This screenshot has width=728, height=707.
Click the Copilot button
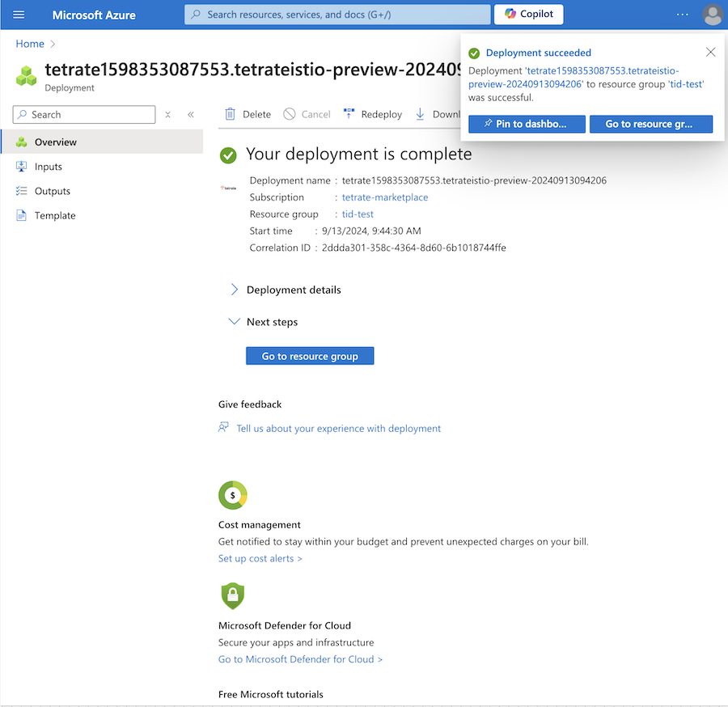528,14
